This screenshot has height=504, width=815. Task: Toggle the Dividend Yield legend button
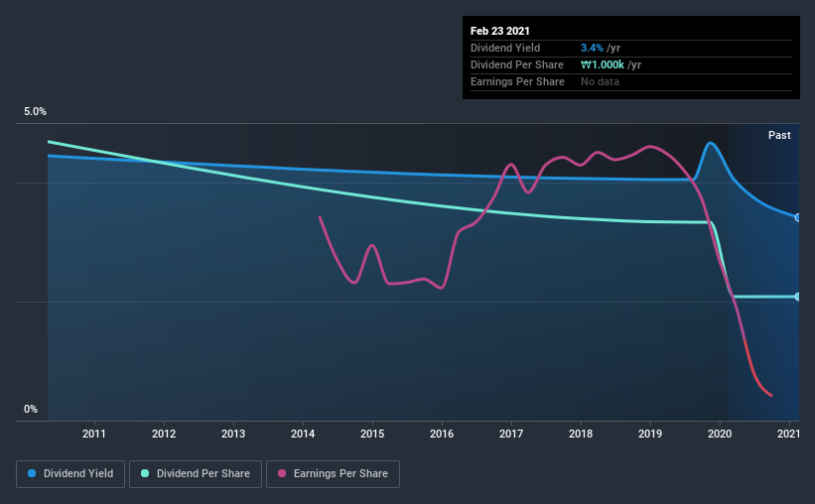[70, 474]
